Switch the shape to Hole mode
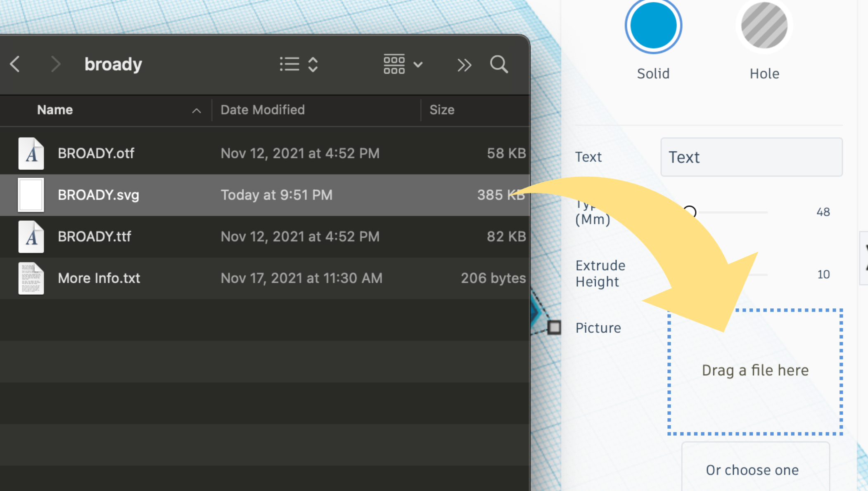 click(x=764, y=25)
